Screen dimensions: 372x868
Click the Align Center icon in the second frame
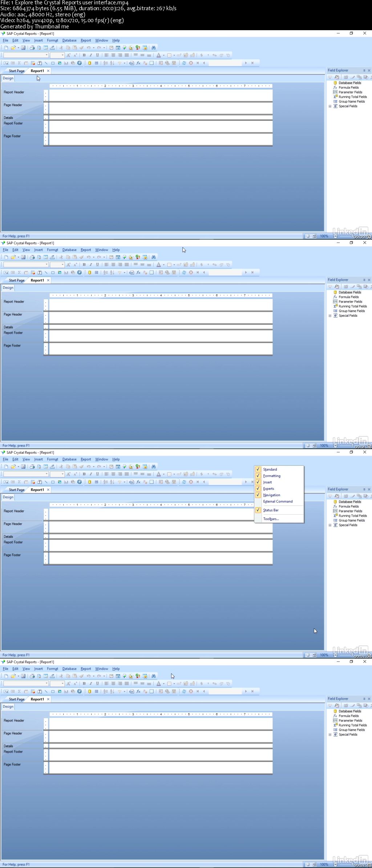click(x=113, y=265)
